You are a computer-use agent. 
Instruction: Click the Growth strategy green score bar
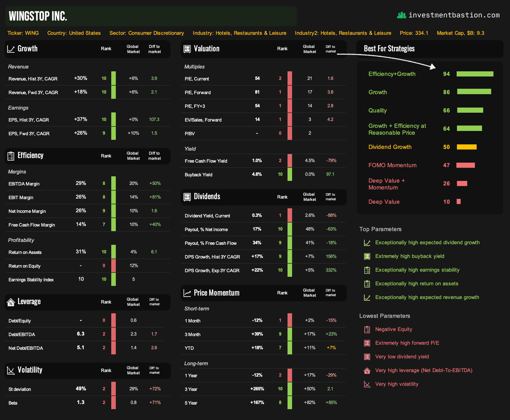(474, 92)
